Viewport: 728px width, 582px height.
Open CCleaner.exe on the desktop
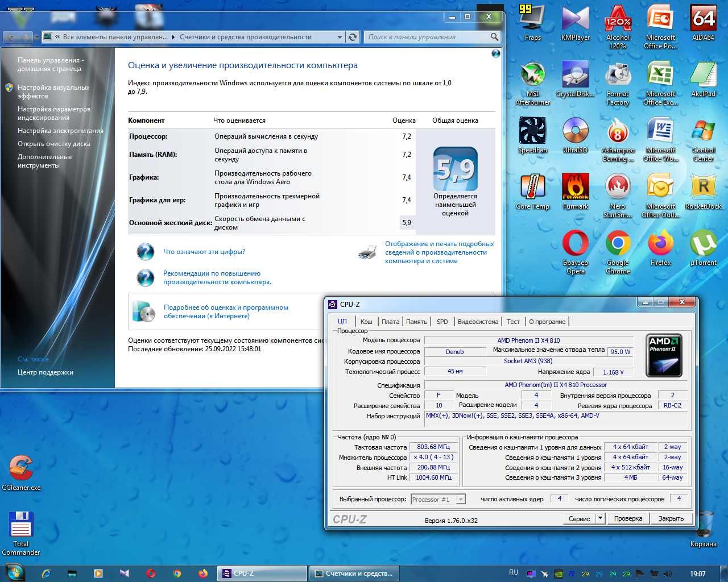21,473
